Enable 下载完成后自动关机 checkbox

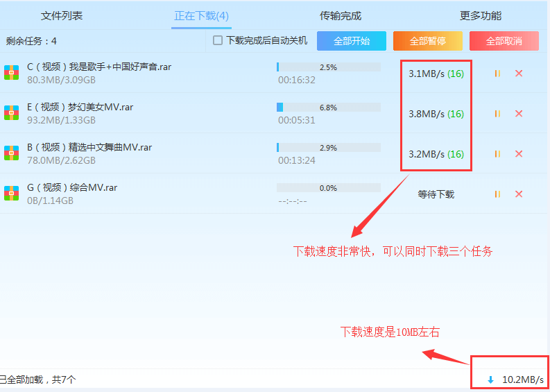point(218,41)
